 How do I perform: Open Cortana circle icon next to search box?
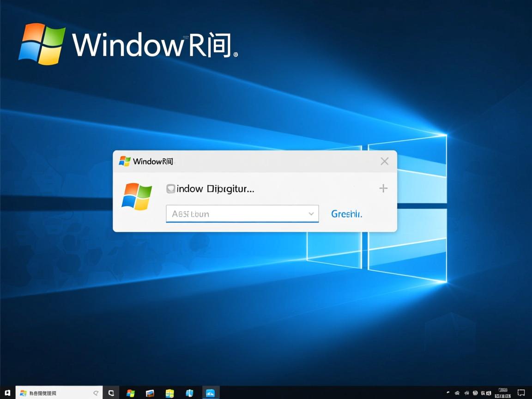111,393
